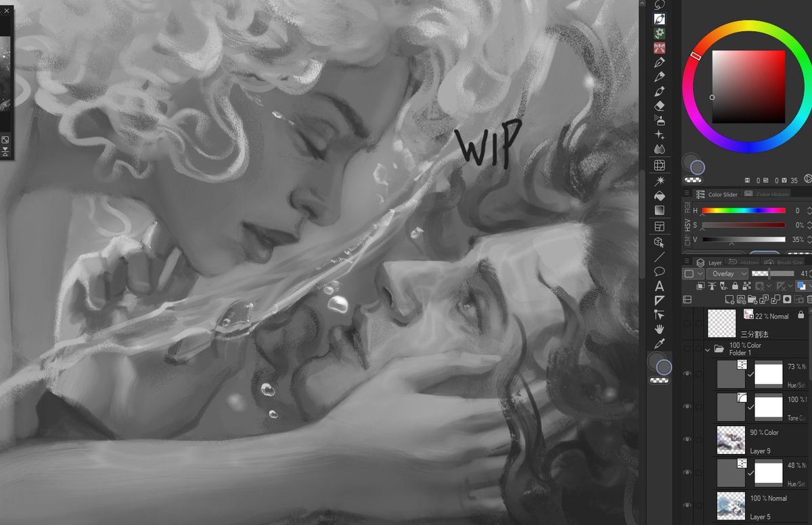Select the green flower tool icon
Screen dimensions: 812x525
click(660, 33)
